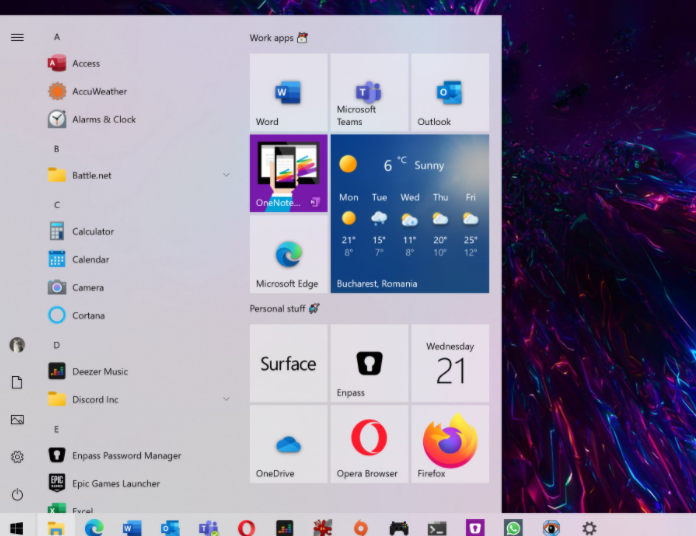Viewport: 696px width, 536px height.
Task: Open File Explorer from the taskbar
Action: (x=56, y=528)
